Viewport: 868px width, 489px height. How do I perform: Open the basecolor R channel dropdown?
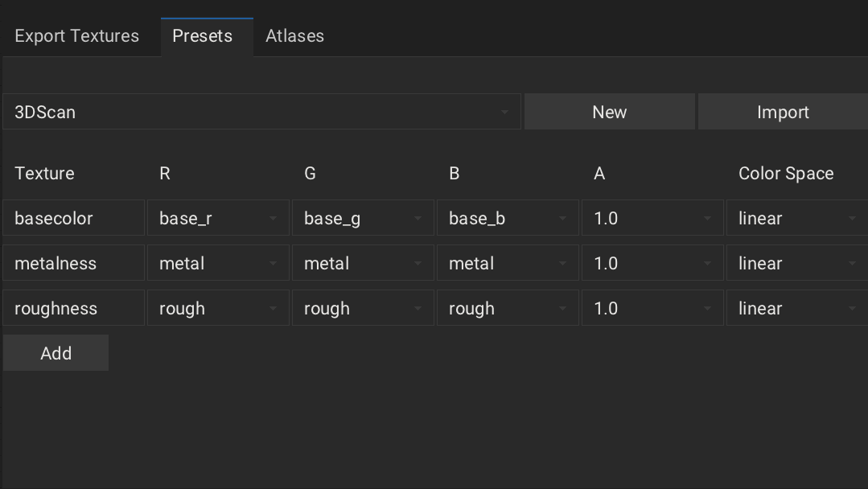click(x=218, y=219)
